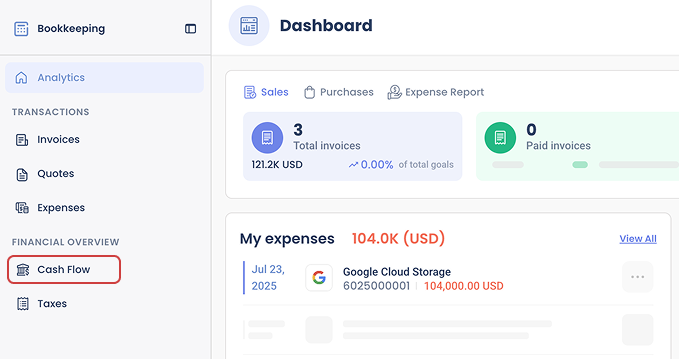Click the 104,000.00 USD amount
The height and width of the screenshot is (360, 679).
pos(463,286)
